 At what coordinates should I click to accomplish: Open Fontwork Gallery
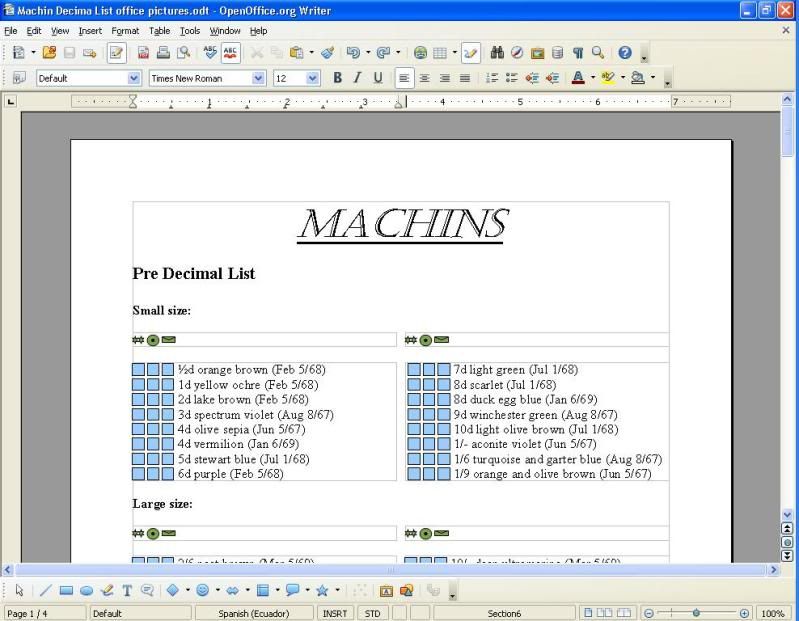click(386, 590)
